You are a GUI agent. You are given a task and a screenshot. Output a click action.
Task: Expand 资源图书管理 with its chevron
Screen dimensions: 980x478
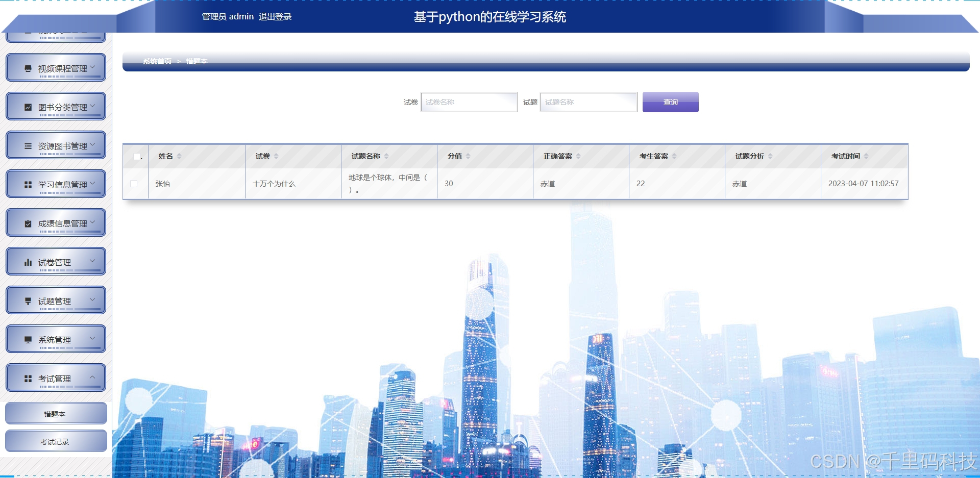[92, 144]
